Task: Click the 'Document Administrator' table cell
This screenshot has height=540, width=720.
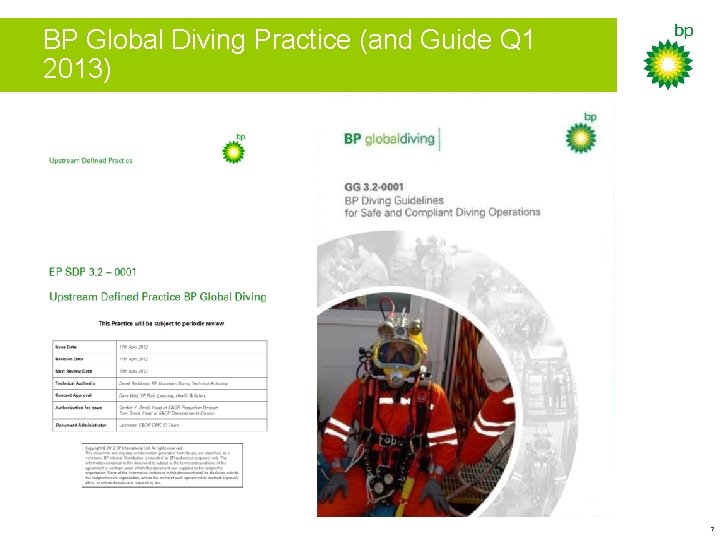Action: (84, 425)
